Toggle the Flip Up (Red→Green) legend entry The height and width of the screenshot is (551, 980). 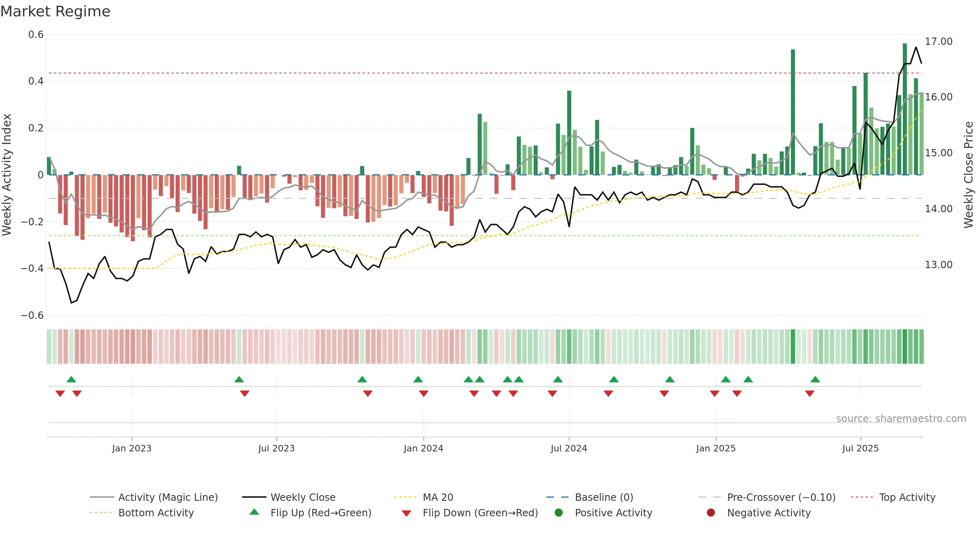click(310, 513)
